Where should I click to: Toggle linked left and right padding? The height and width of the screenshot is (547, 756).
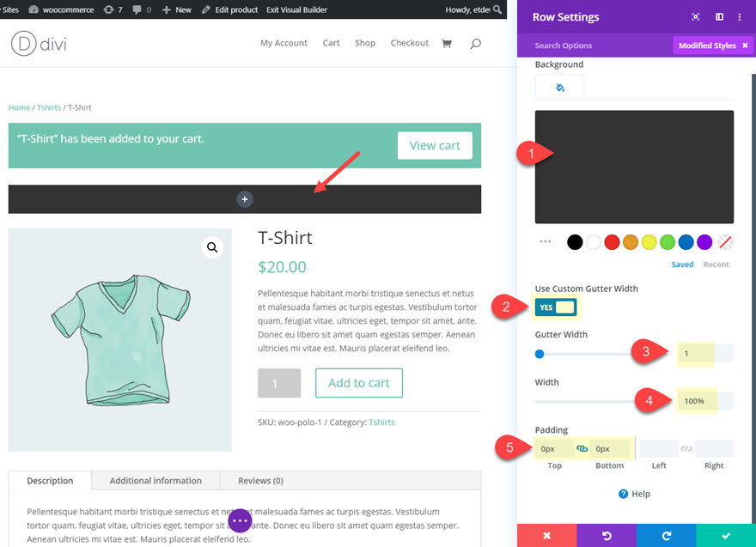point(686,449)
